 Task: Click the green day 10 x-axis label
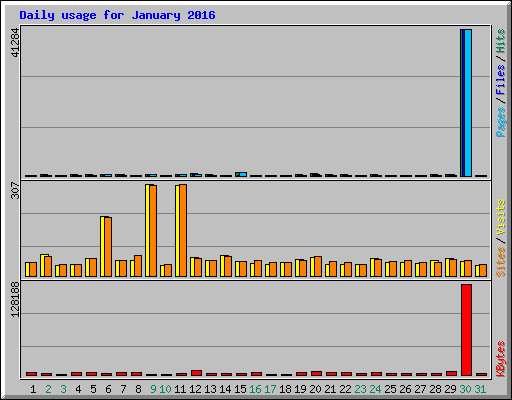165,389
